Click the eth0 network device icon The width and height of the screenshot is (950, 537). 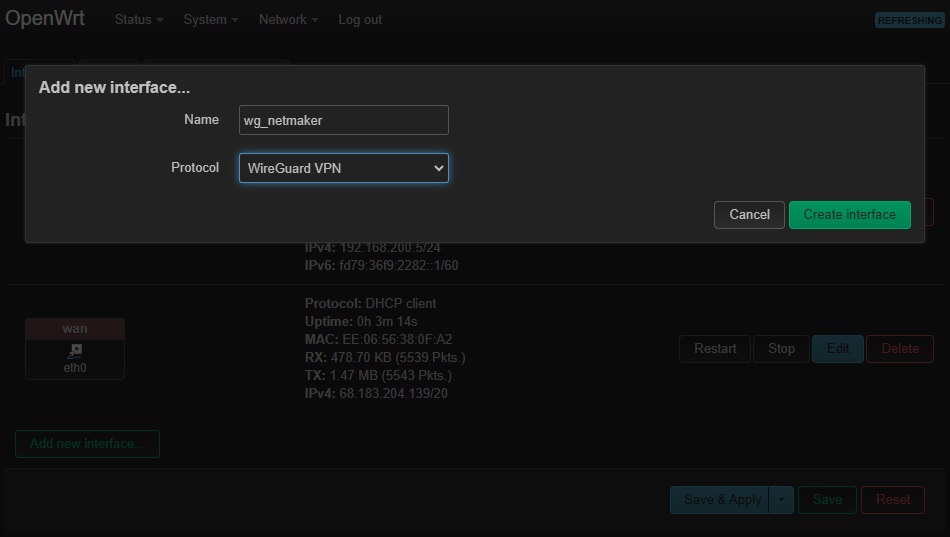coord(75,351)
